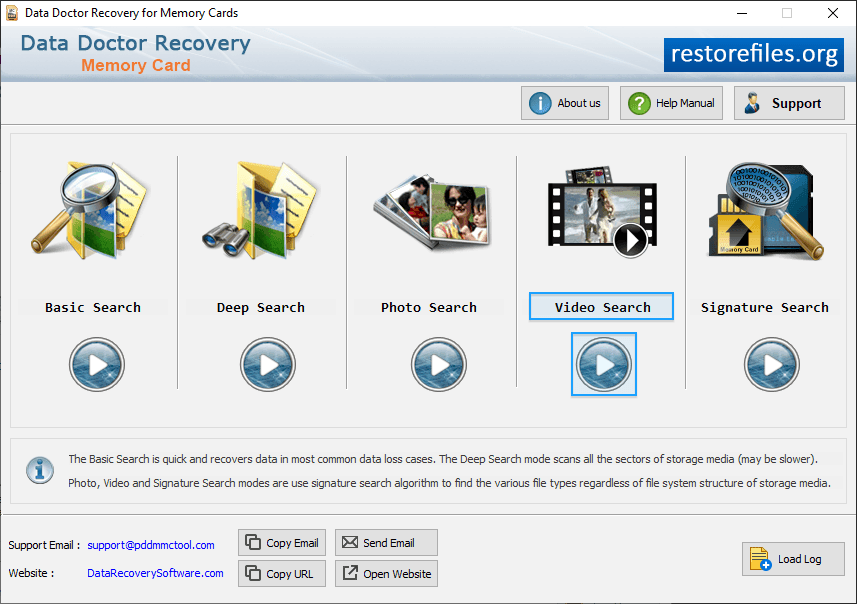Select the Basic Search label
This screenshot has width=857, height=604.
[93, 308]
